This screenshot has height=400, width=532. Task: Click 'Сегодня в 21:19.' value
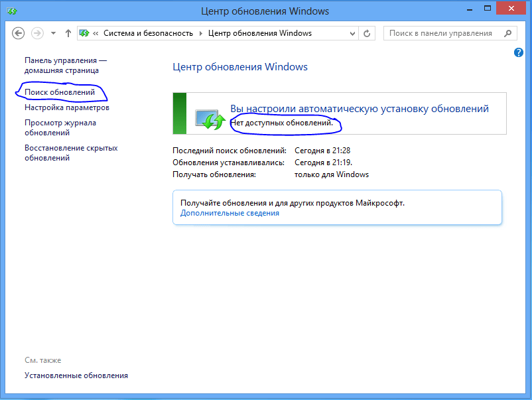(x=323, y=163)
